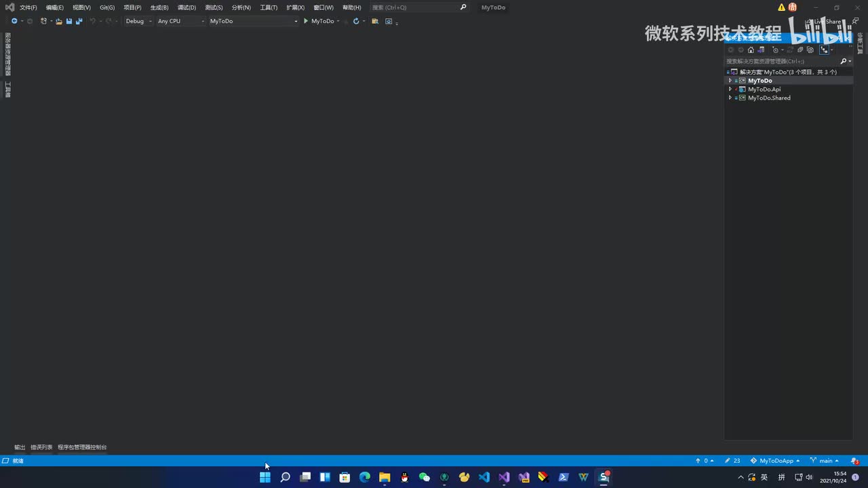Click the Live Share button
This screenshot has width=868, height=488.
click(823, 22)
